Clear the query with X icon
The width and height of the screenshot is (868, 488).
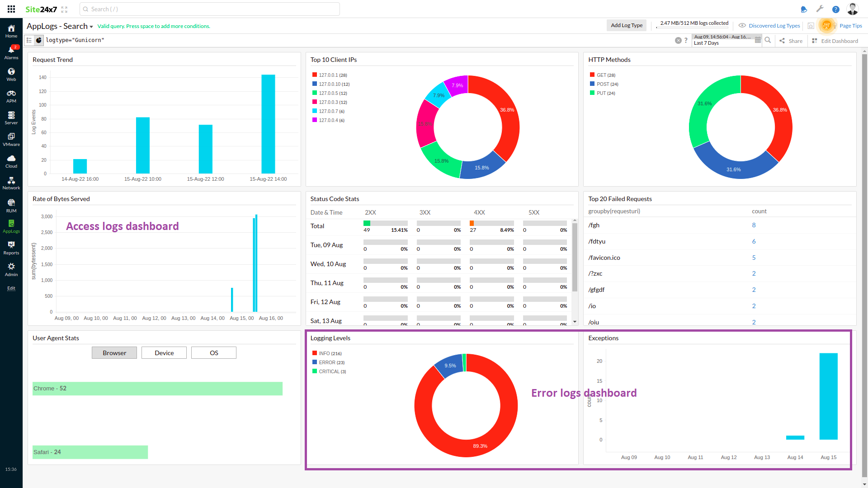click(678, 41)
